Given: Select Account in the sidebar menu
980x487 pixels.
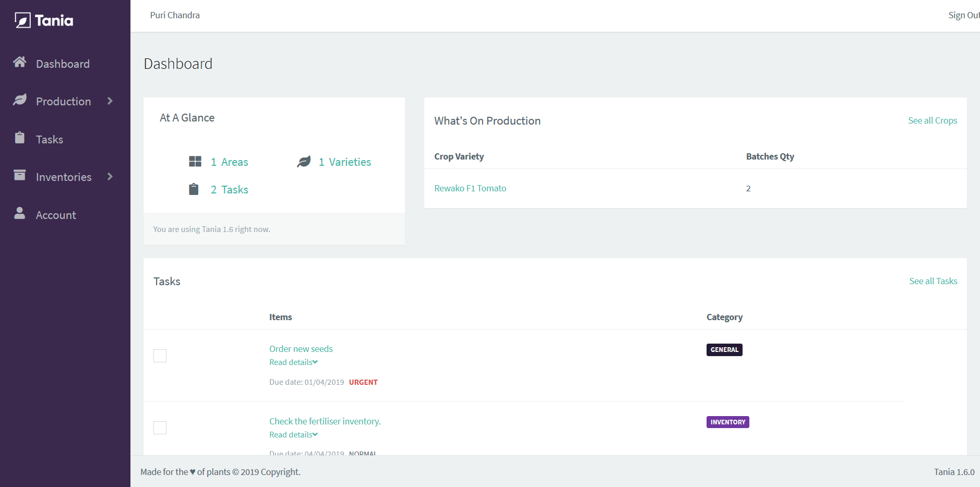Looking at the screenshot, I should (x=55, y=214).
